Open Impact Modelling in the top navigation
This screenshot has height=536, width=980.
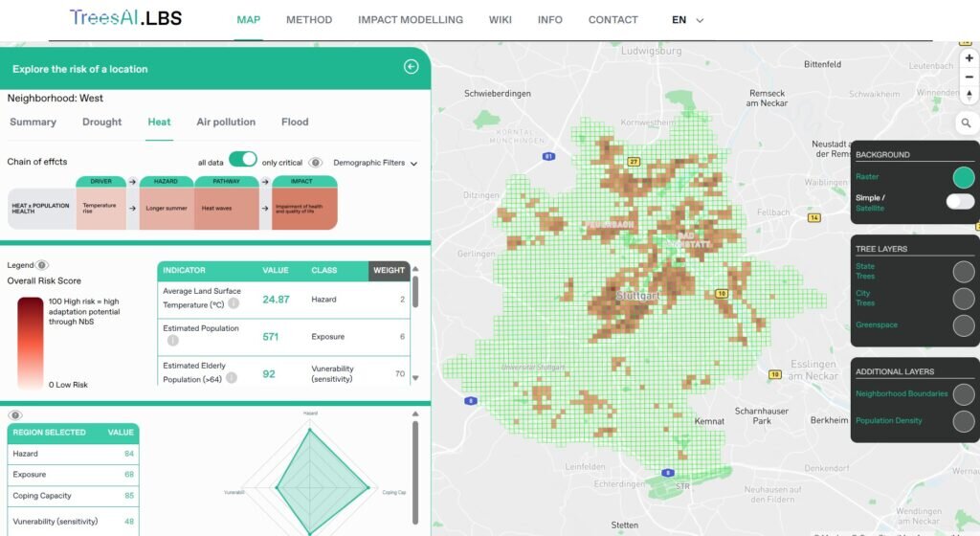click(410, 20)
